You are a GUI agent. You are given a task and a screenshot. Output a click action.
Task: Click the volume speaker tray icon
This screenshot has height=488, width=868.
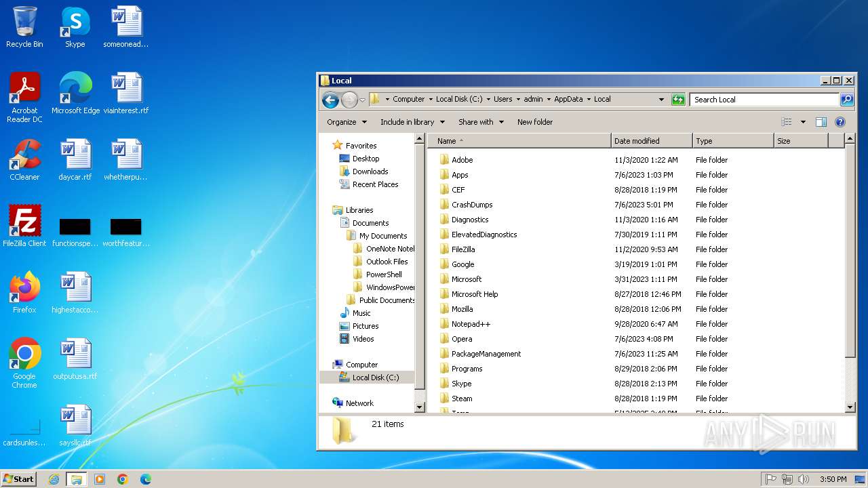(x=804, y=479)
